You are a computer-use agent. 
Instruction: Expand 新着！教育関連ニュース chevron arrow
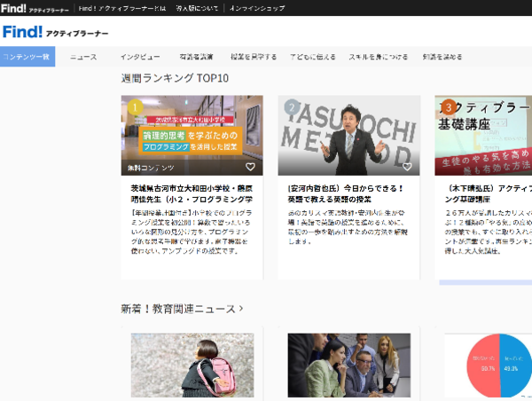pos(241,309)
